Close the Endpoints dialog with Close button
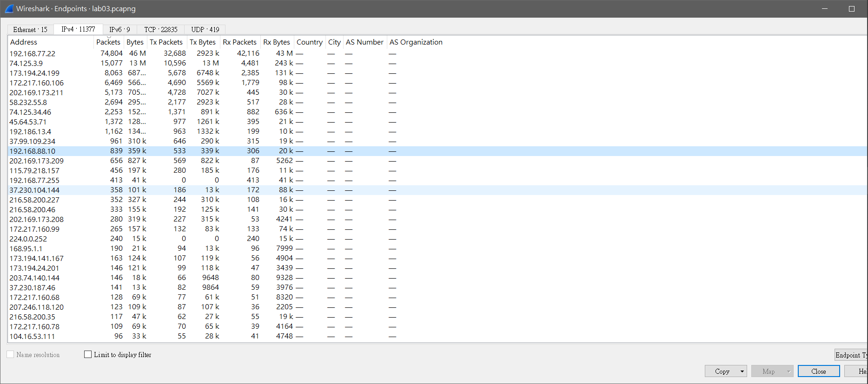Image resolution: width=868 pixels, height=384 pixels. pos(819,371)
